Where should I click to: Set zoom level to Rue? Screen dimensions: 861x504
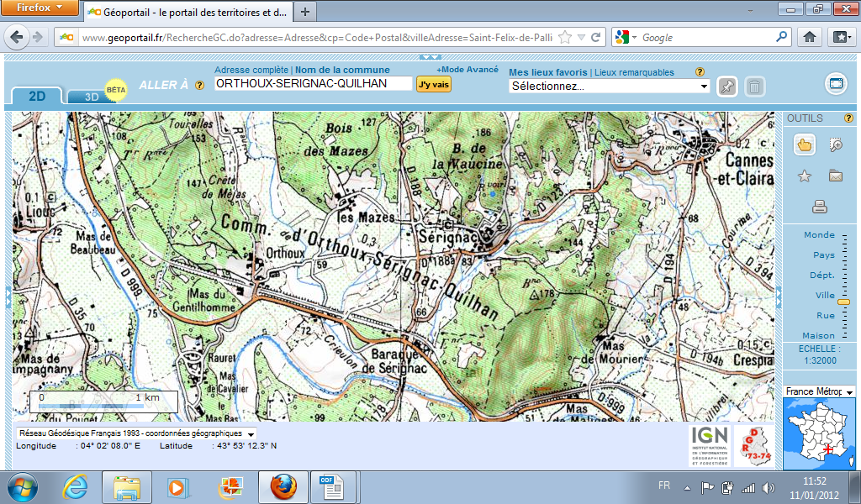[826, 315]
